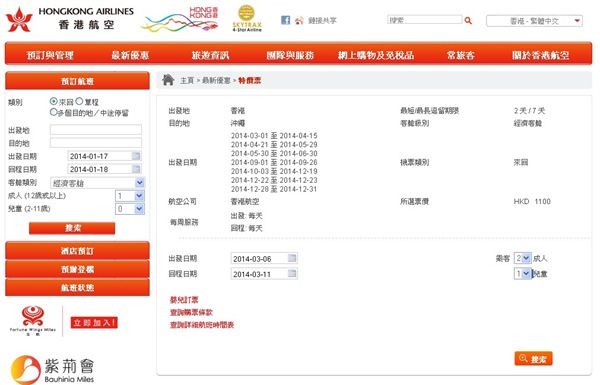Select the 來回 round-trip radio button
This screenshot has width=600, height=385.
tap(54, 101)
